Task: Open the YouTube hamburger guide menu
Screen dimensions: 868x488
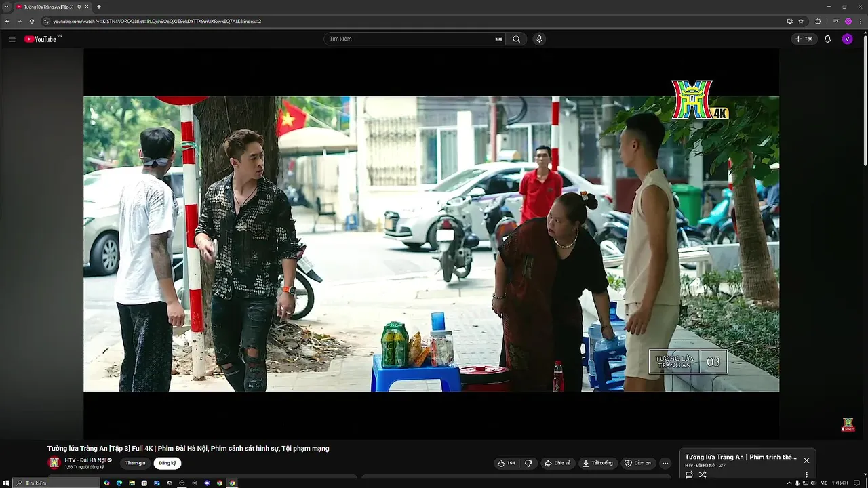Action: click(12, 39)
